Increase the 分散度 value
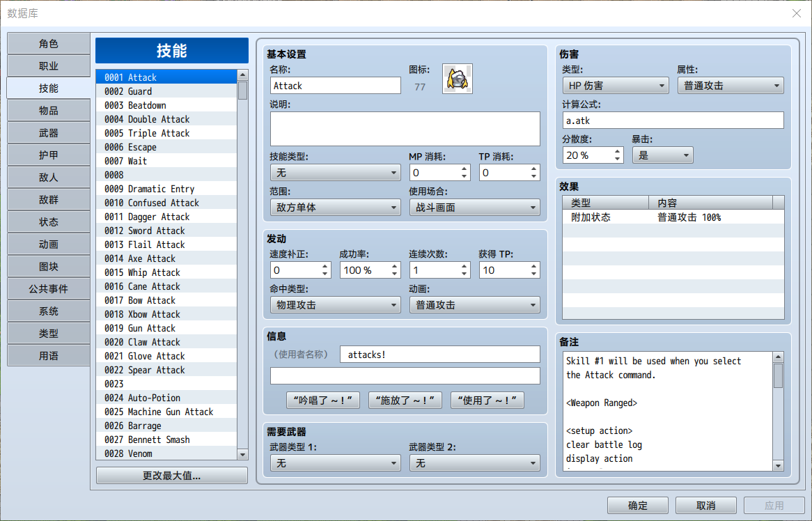Screen dimensions: 812x521 tap(617, 151)
